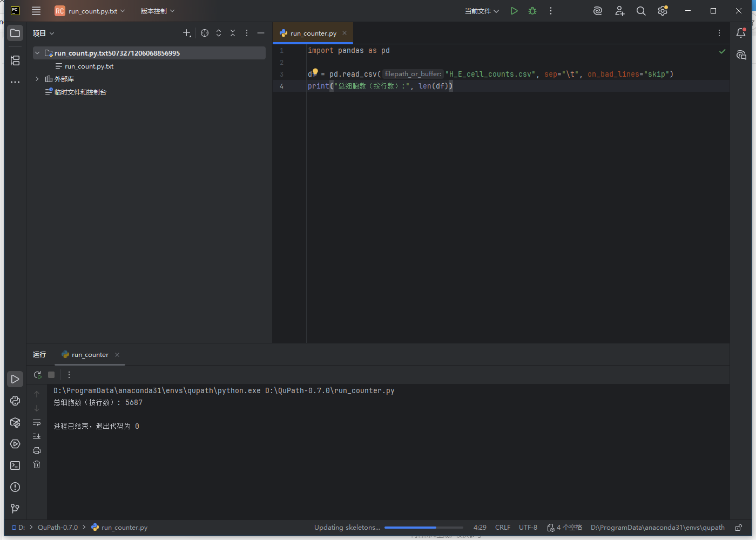Image resolution: width=756 pixels, height=540 pixels.
Task: Open the version control (Git) tool window
Action: [x=15, y=508]
